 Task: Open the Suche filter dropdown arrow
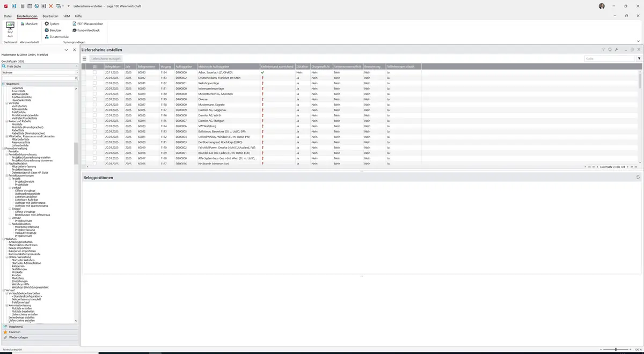pos(639,58)
